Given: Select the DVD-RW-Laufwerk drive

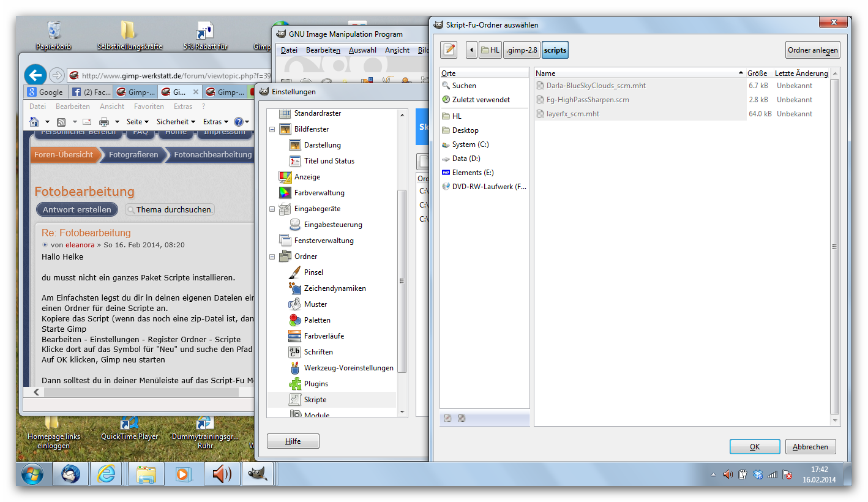Looking at the screenshot, I should coord(485,187).
